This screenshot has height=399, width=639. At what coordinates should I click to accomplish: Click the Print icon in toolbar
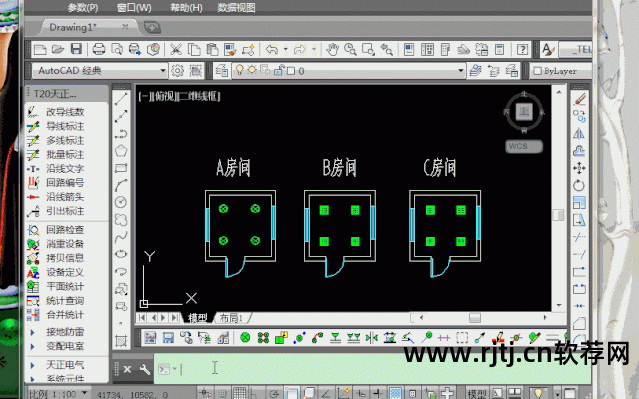click(99, 49)
